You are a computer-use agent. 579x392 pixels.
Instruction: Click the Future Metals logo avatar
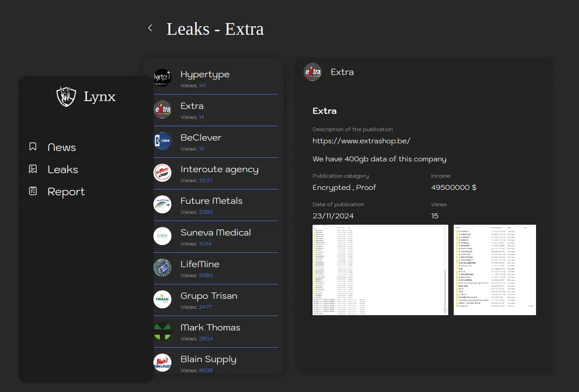pos(162,204)
